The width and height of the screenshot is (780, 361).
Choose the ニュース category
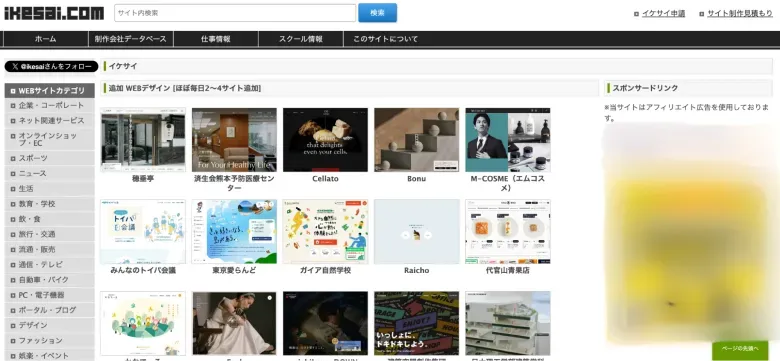click(50, 174)
